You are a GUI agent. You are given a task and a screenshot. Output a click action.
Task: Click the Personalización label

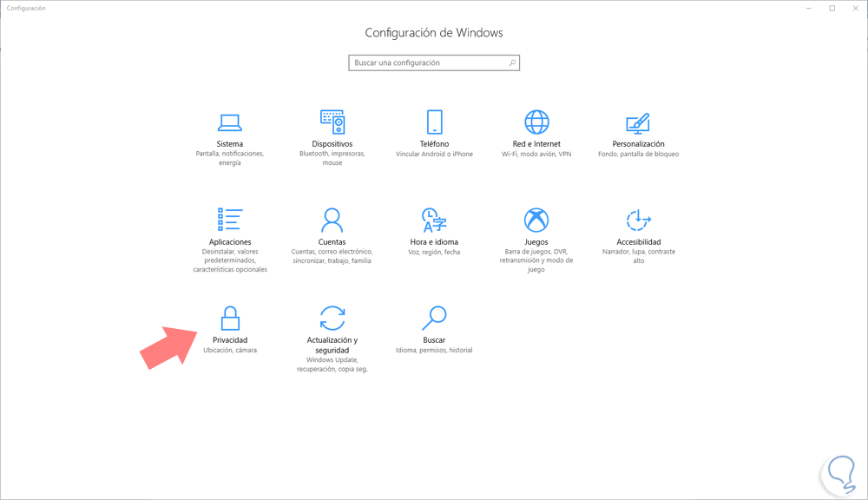click(x=638, y=144)
